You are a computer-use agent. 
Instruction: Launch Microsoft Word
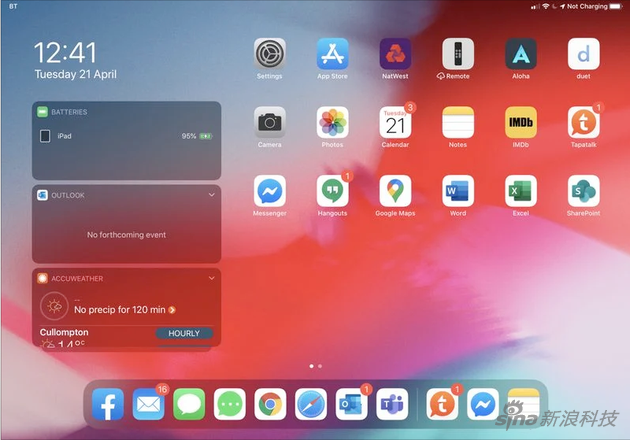[458, 191]
